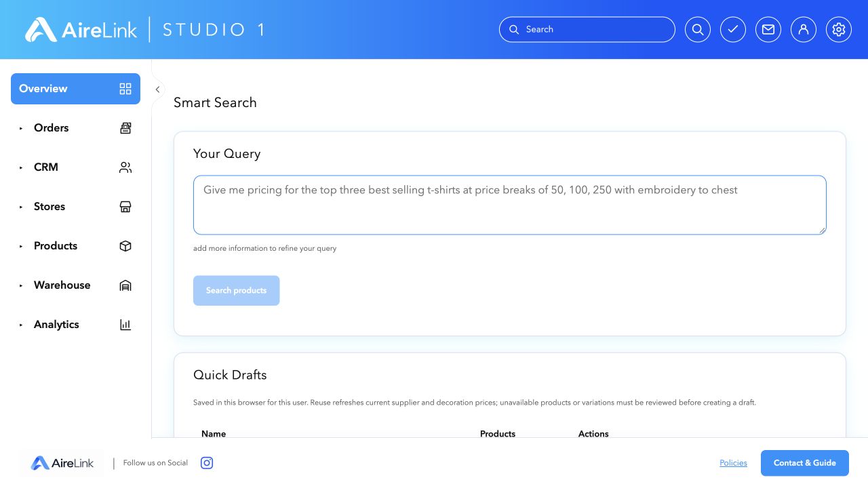
Task: Click the Stores shop icon in sidebar
Action: point(125,207)
